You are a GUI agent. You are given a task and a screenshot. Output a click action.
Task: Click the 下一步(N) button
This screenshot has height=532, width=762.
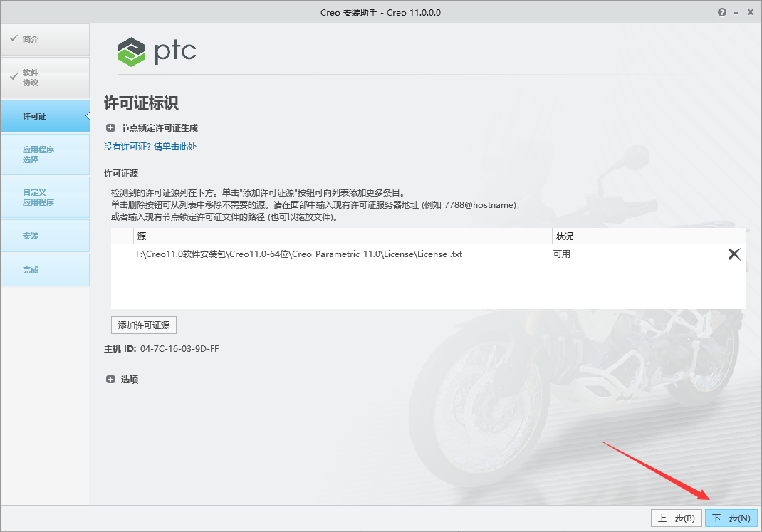732,518
